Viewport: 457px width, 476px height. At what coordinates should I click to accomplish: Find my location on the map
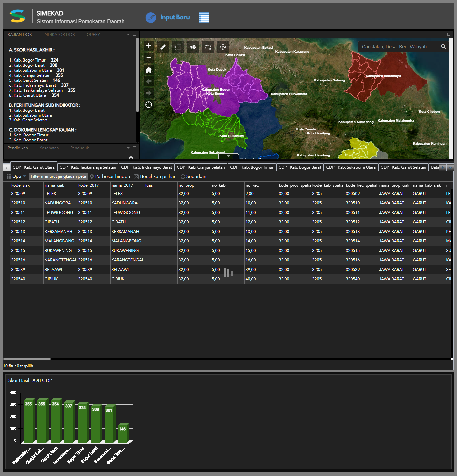pyautogui.click(x=149, y=105)
